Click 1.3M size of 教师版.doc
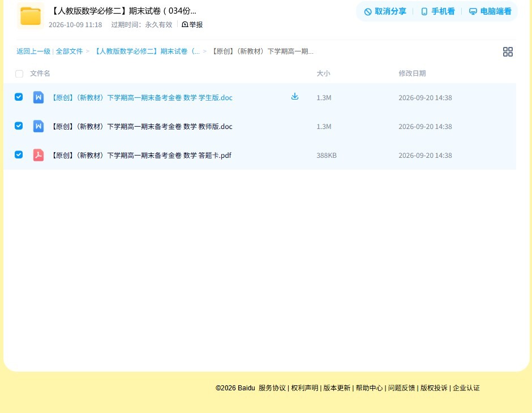532x413 pixels. point(324,127)
